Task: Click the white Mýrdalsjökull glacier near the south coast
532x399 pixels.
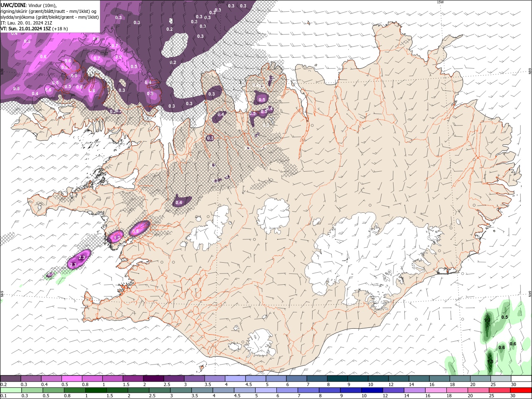Action: pyautogui.click(x=260, y=343)
